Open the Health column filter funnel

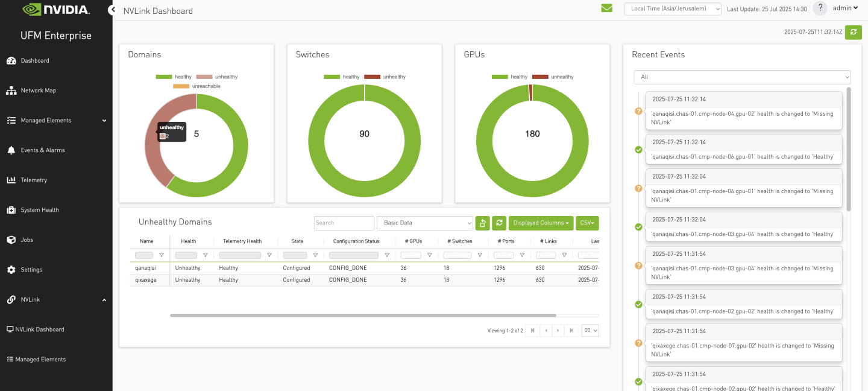click(x=206, y=255)
